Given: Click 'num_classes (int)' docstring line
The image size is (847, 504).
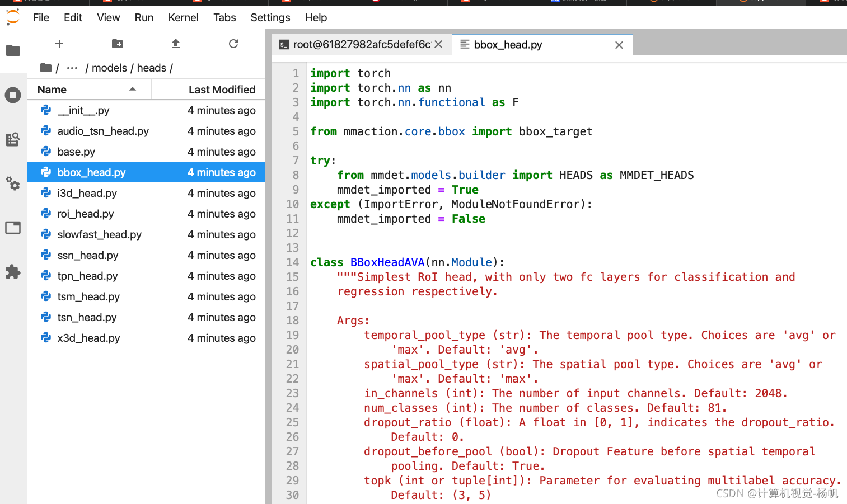Looking at the screenshot, I should [545, 408].
